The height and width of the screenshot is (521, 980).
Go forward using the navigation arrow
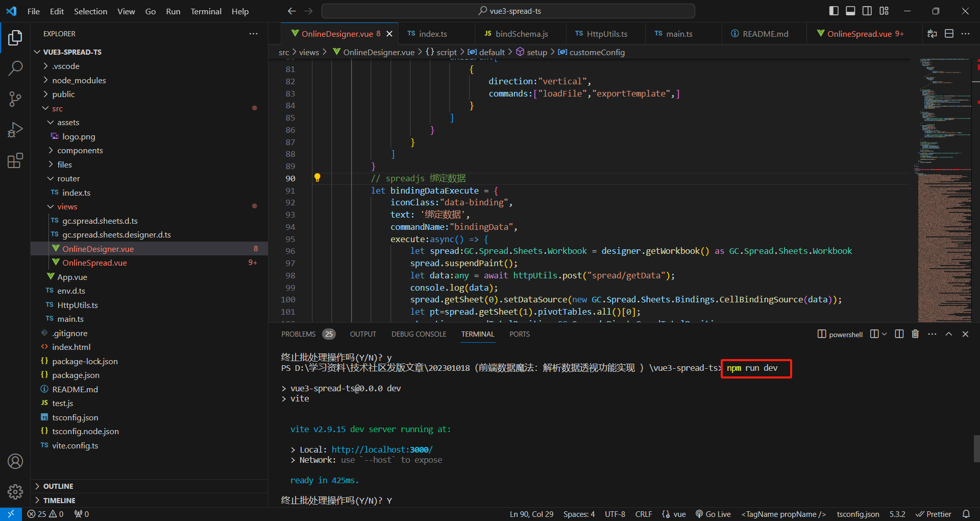(309, 11)
